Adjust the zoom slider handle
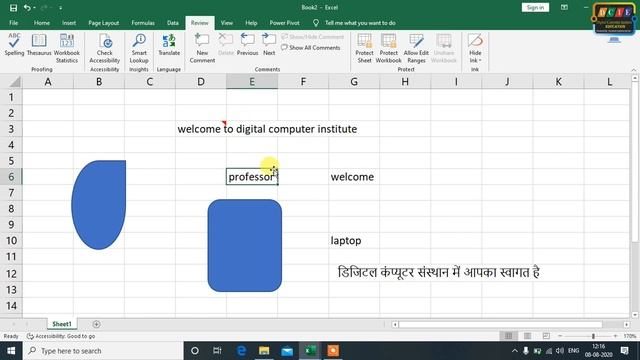This screenshot has height=360, width=640. (593, 336)
